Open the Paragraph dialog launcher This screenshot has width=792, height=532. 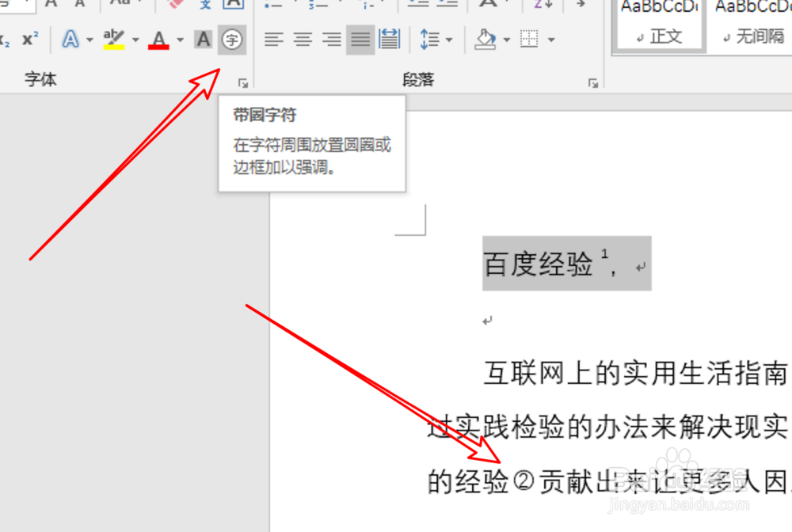pyautogui.click(x=593, y=82)
